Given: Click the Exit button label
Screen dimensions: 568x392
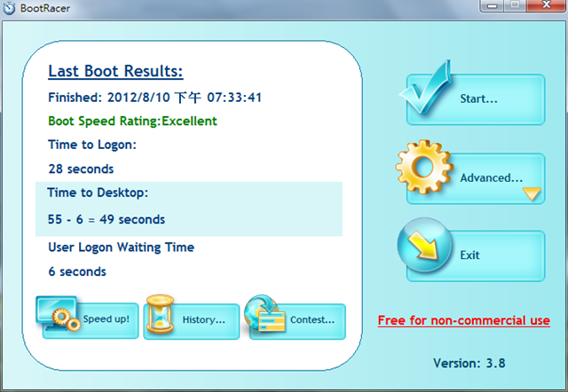Looking at the screenshot, I should 469,255.
